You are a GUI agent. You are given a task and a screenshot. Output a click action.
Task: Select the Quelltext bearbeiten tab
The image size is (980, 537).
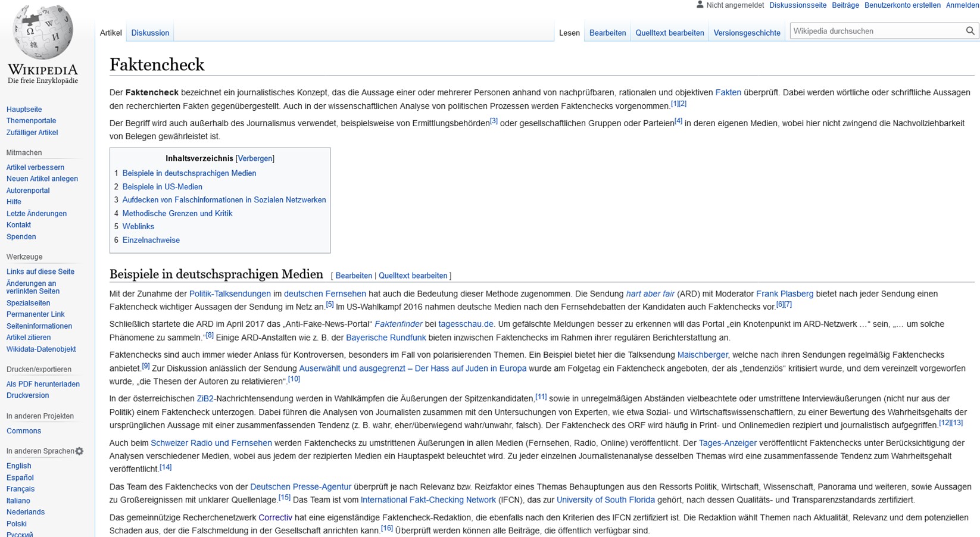tap(669, 33)
